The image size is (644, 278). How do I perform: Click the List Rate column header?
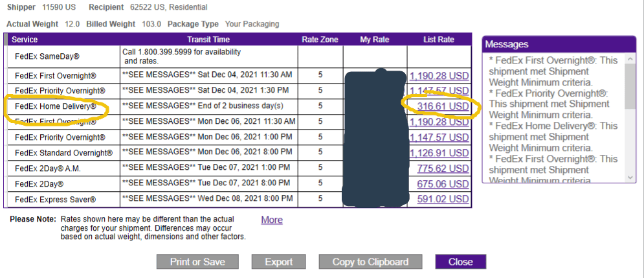tap(439, 40)
